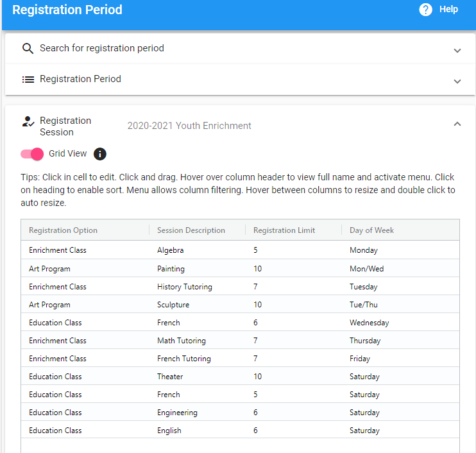476x453 pixels.
Task: Edit the Algebra session description cell
Action: coord(171,250)
